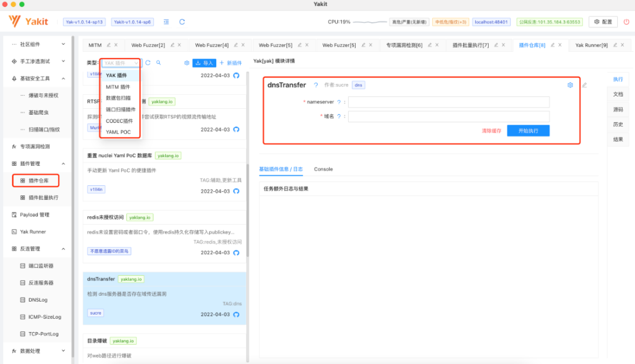Screen dimensions: 635x364
Task: Open GitHub icon on dnsTransfer card
Action: click(x=236, y=315)
